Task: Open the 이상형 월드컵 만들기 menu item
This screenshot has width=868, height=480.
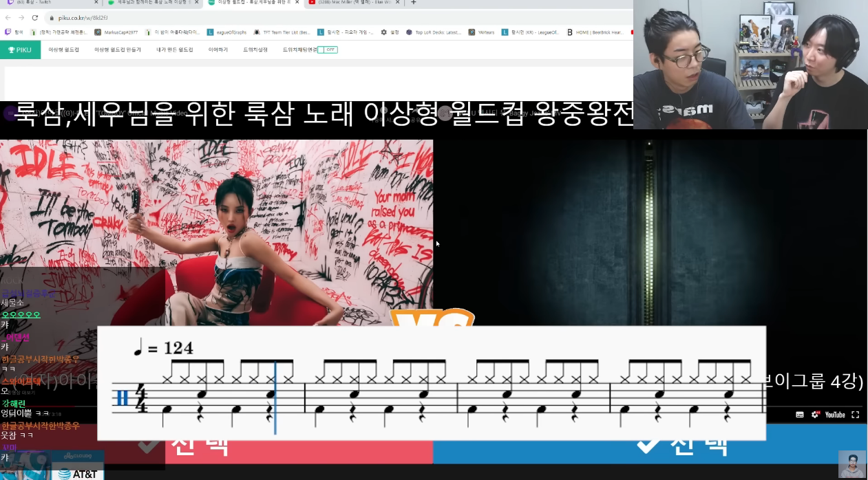Action: (x=118, y=50)
